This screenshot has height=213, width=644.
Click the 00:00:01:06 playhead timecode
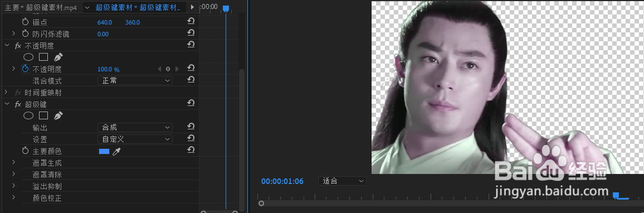(282, 181)
